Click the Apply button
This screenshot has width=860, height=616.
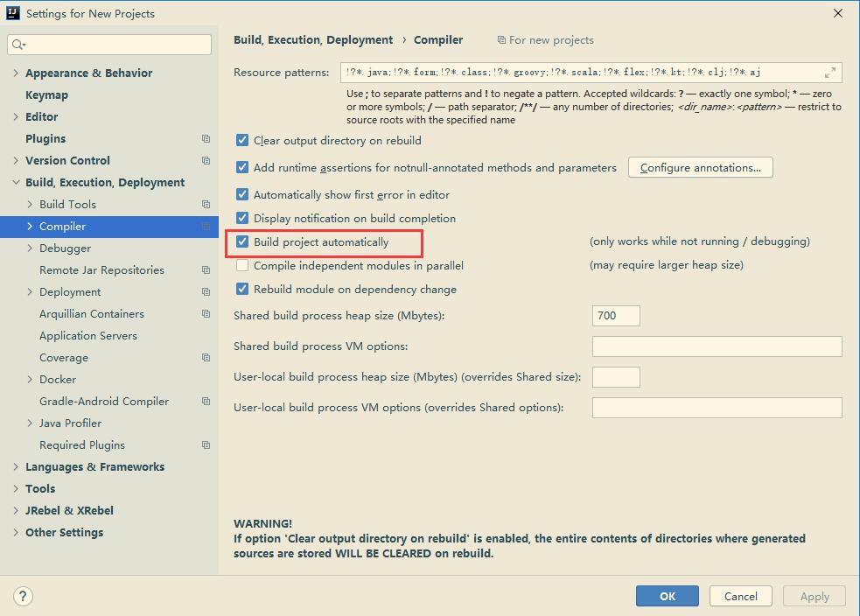(815, 596)
